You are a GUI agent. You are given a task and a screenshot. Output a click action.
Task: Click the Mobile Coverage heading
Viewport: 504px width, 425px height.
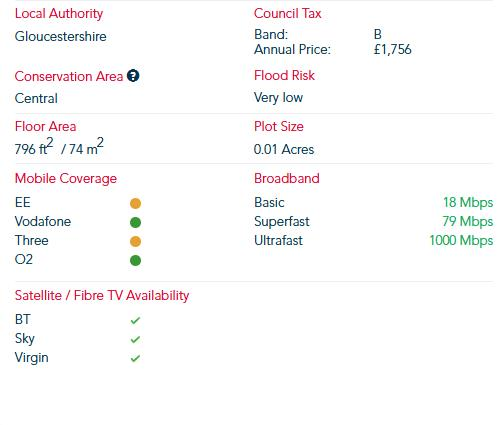pos(66,179)
